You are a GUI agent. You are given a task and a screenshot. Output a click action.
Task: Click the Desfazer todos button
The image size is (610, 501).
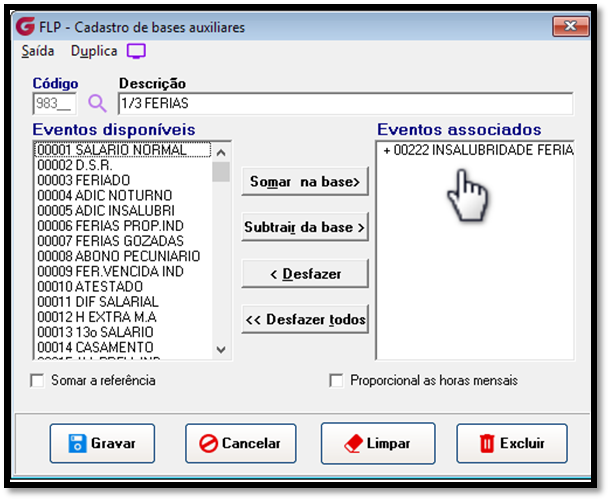tap(305, 319)
